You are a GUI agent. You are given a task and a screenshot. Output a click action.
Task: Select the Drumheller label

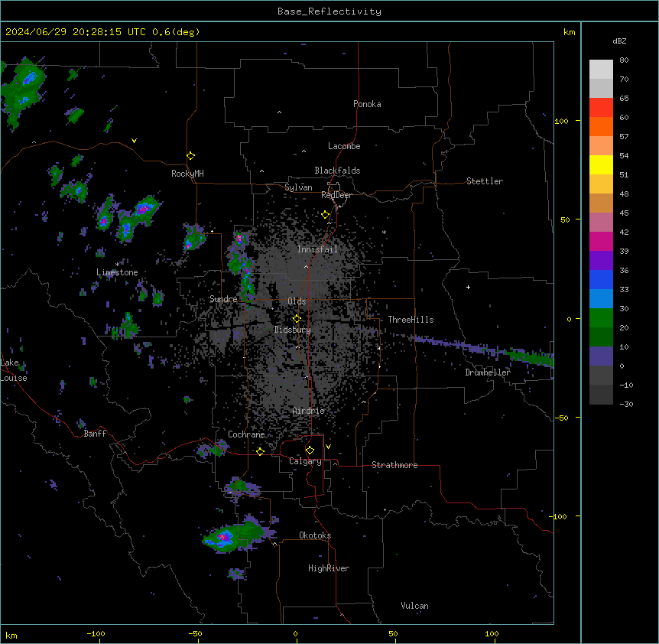click(x=488, y=372)
